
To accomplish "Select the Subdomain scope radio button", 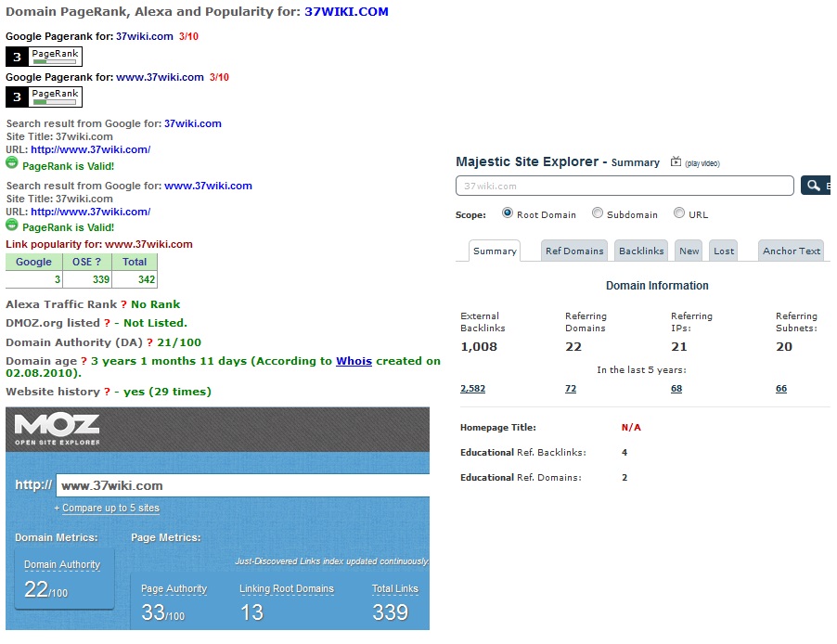I will [x=598, y=213].
